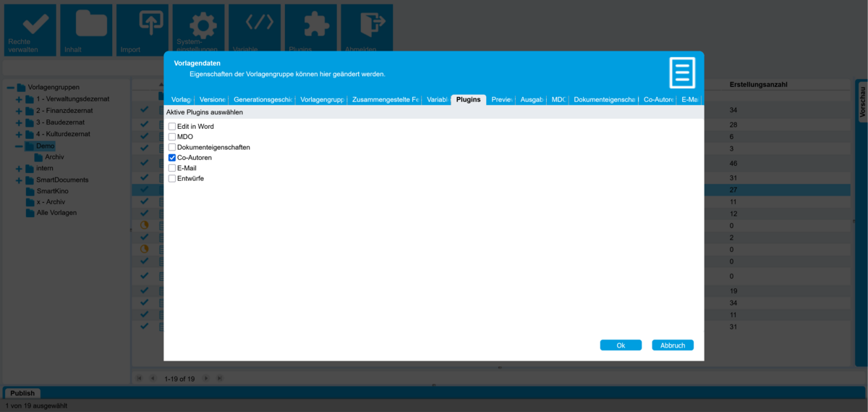The image size is (868, 412).
Task: Click the Import upload icon
Action: (143, 25)
